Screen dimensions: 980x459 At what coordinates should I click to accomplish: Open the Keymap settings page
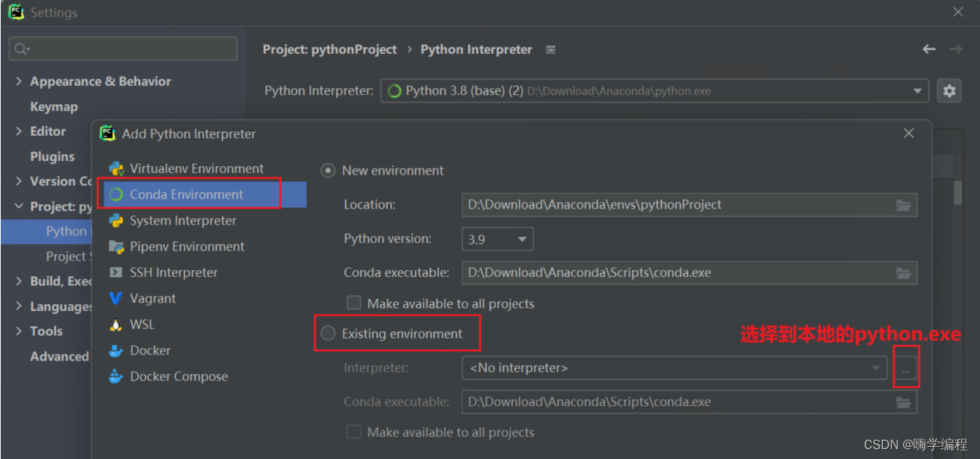(x=54, y=107)
